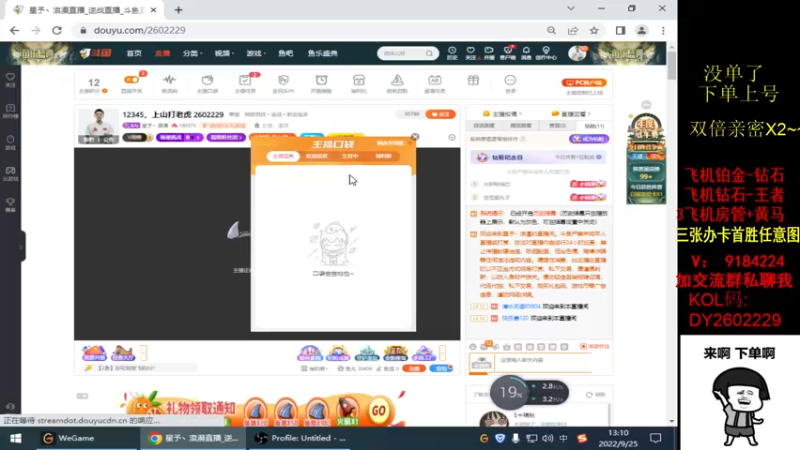The width and height of the screenshot is (800, 450).
Task: Open the trophy icon in left sidebar
Action: click(x=10, y=205)
